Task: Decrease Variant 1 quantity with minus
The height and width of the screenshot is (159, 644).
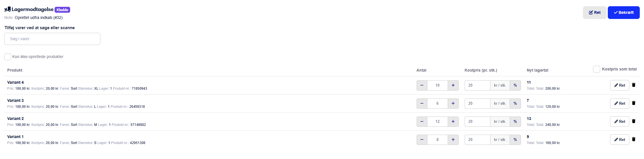Action: 422,139
